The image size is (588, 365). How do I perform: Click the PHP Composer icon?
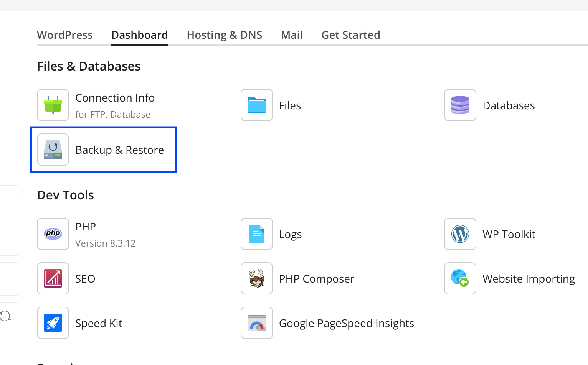point(256,278)
